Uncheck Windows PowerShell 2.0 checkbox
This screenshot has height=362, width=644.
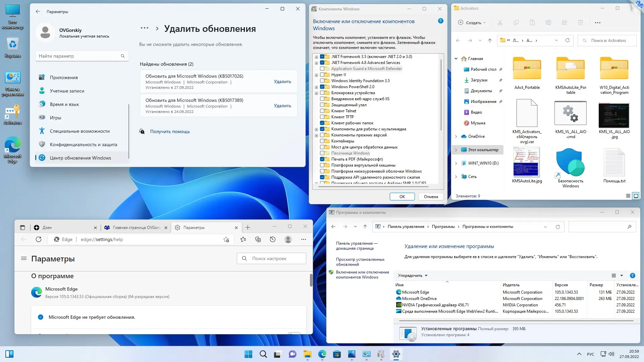[x=322, y=87]
